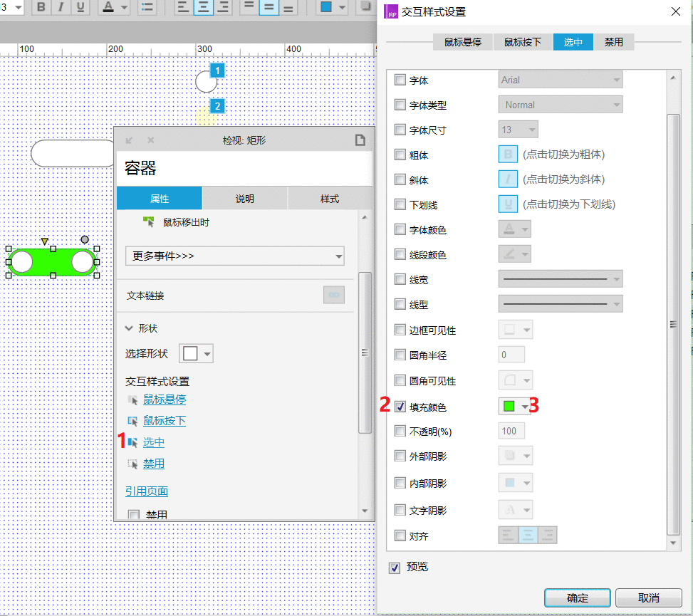Switch to the 鼠标悬停 tab
693x616 pixels.
point(463,42)
